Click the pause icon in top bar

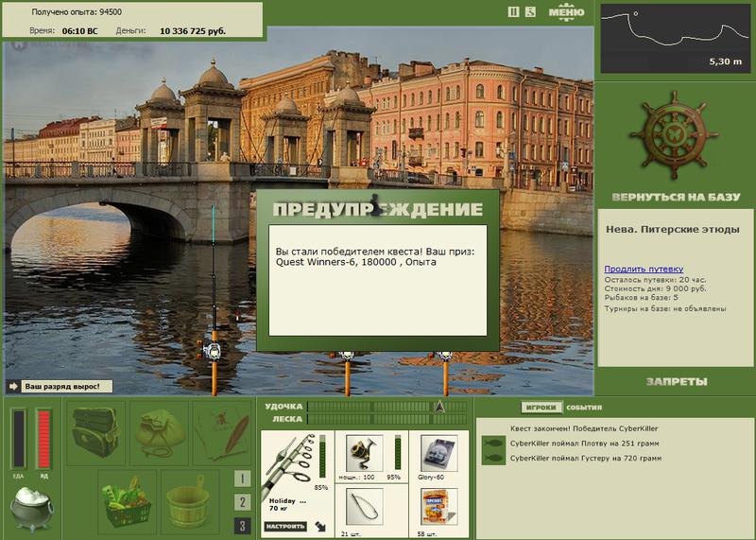click(x=513, y=11)
